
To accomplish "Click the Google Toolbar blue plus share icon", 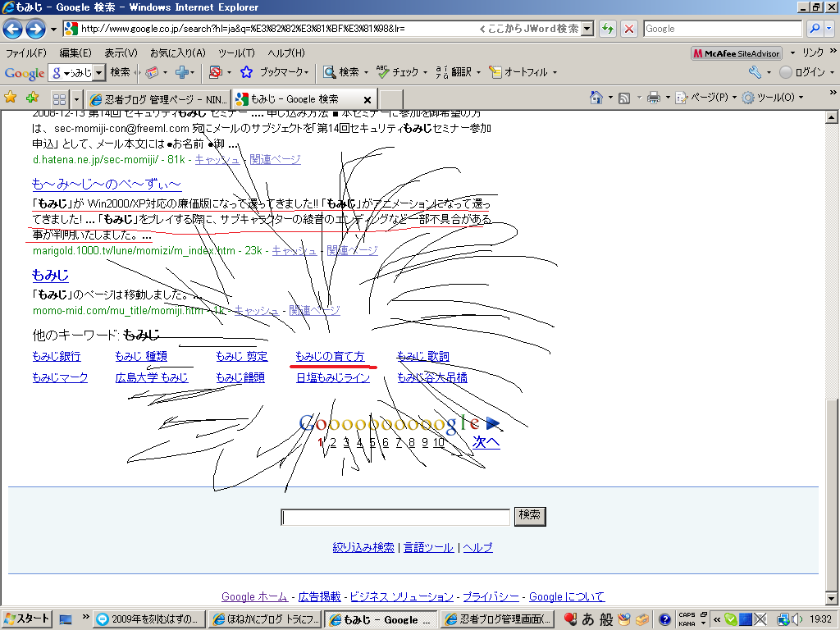I will pos(182,72).
